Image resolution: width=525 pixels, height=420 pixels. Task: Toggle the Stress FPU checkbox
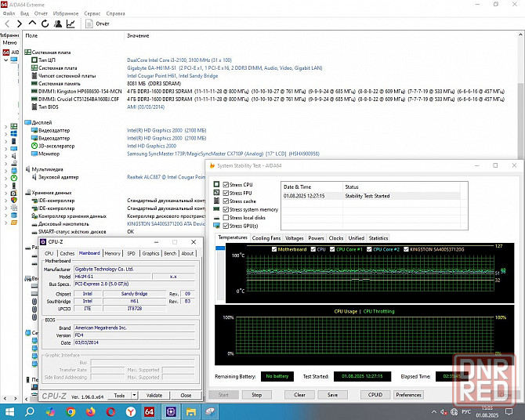(226, 193)
